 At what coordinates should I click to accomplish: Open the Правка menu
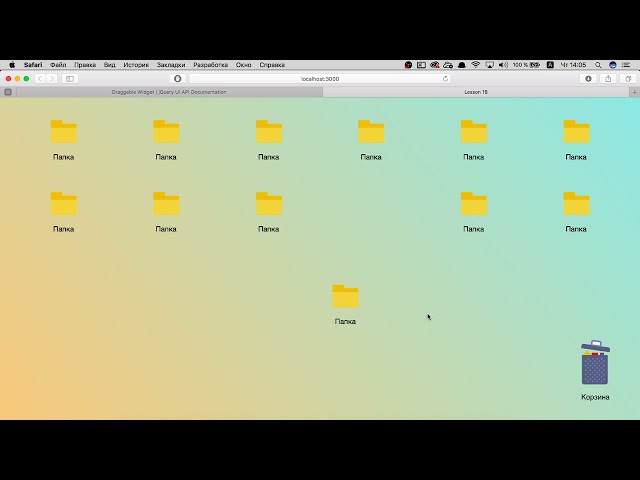pyautogui.click(x=85, y=65)
